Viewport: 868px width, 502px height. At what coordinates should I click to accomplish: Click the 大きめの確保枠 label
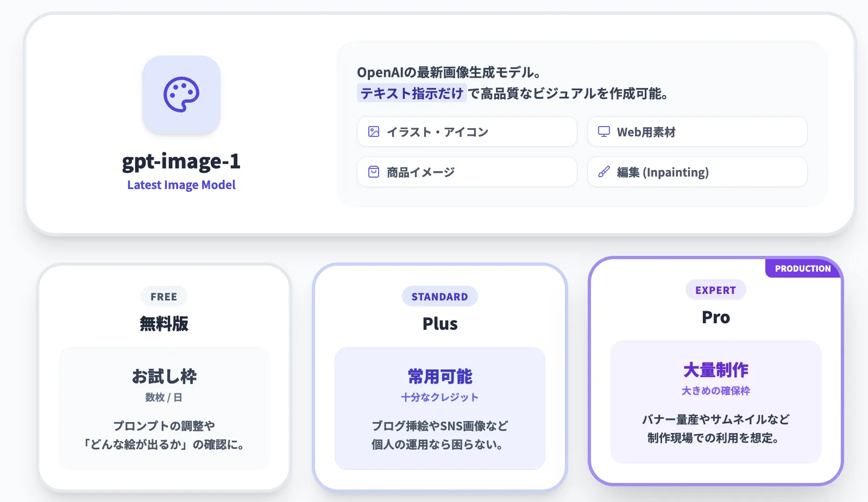(x=716, y=391)
